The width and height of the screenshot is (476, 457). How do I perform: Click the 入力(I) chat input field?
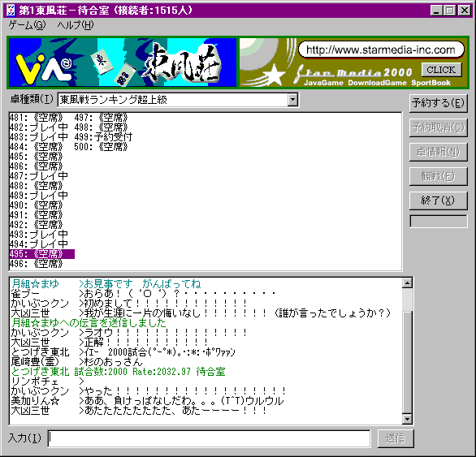(209, 438)
